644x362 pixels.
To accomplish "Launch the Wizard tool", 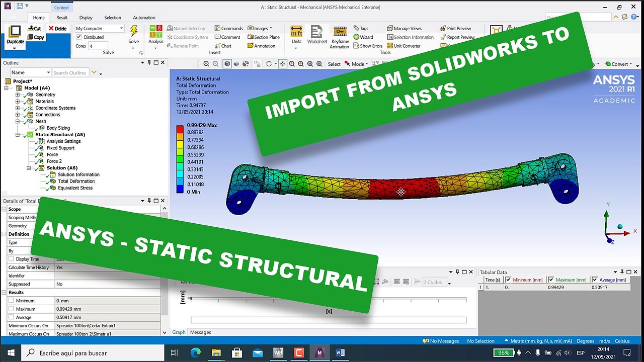I will 363,37.
